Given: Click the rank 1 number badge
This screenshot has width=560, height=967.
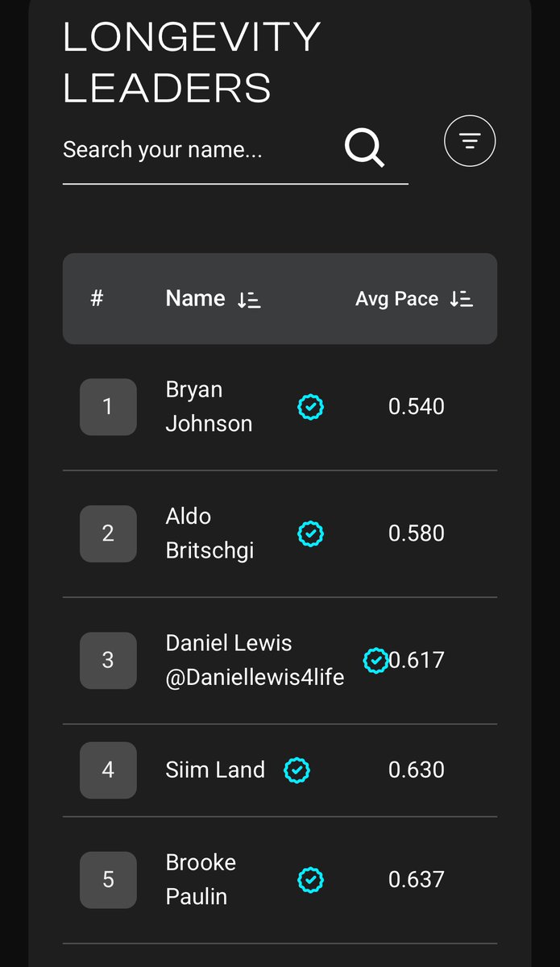Looking at the screenshot, I should (x=108, y=407).
